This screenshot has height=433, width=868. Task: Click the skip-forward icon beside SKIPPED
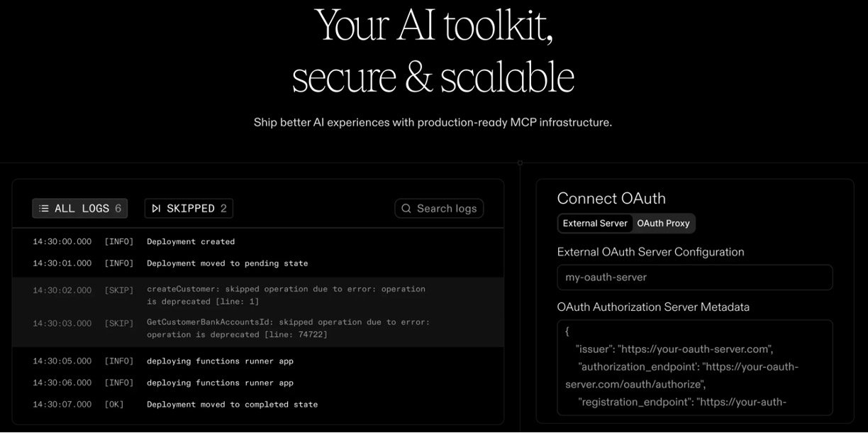tap(155, 209)
